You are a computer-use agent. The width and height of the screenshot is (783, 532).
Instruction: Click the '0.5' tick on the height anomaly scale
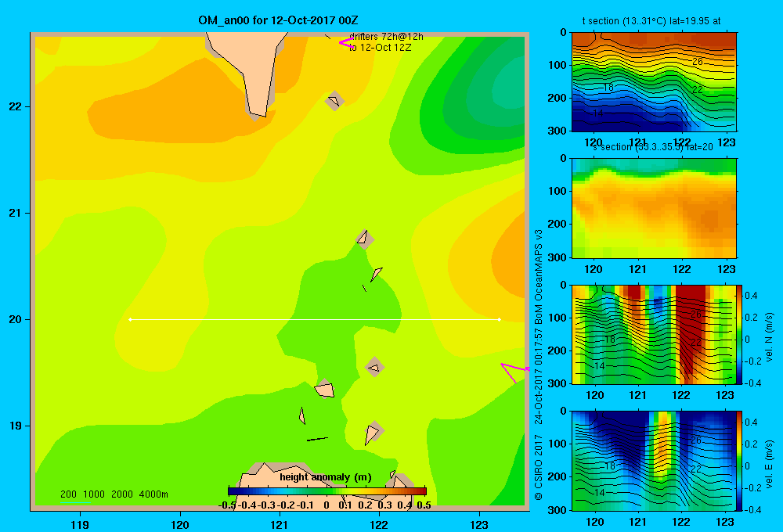424,505
